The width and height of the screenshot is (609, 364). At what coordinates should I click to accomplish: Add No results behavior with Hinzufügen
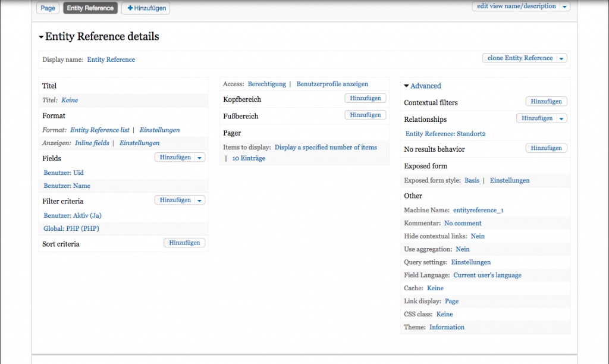point(546,148)
